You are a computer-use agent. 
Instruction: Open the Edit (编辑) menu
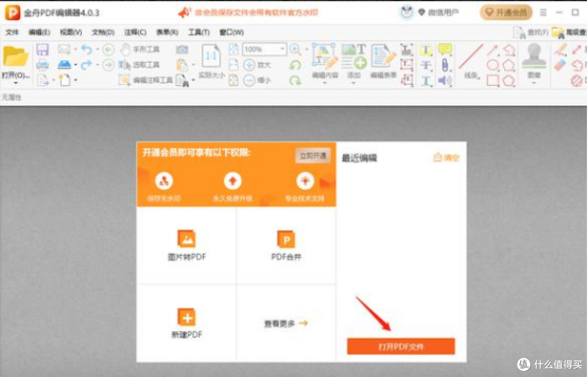click(39, 32)
